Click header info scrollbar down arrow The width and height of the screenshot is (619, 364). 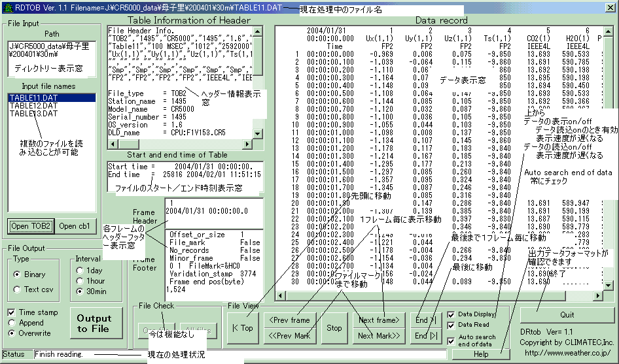click(x=257, y=134)
